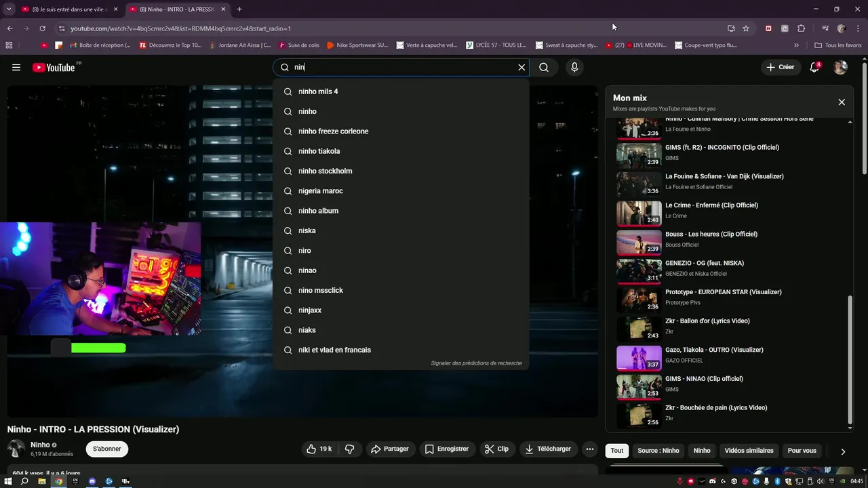Select suggestion 'ninho mils 4'
Image resolution: width=868 pixels, height=488 pixels.
click(x=401, y=91)
